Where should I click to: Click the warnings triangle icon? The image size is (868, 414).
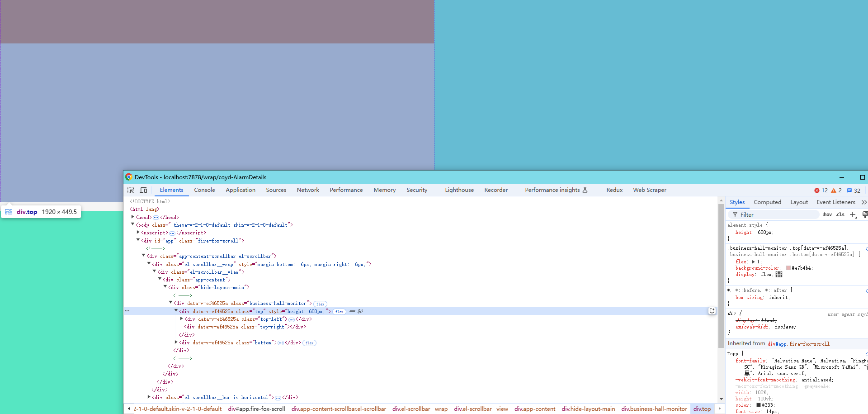point(834,190)
